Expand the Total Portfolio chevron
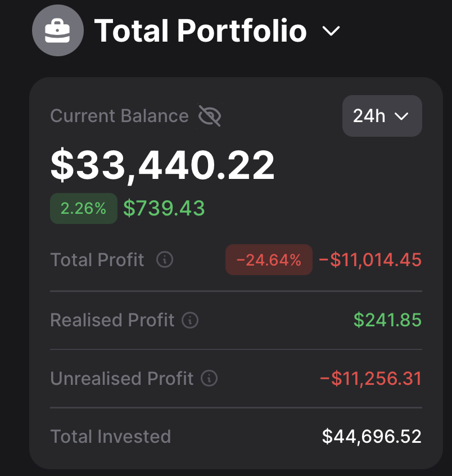The image size is (452, 476). pyautogui.click(x=332, y=31)
